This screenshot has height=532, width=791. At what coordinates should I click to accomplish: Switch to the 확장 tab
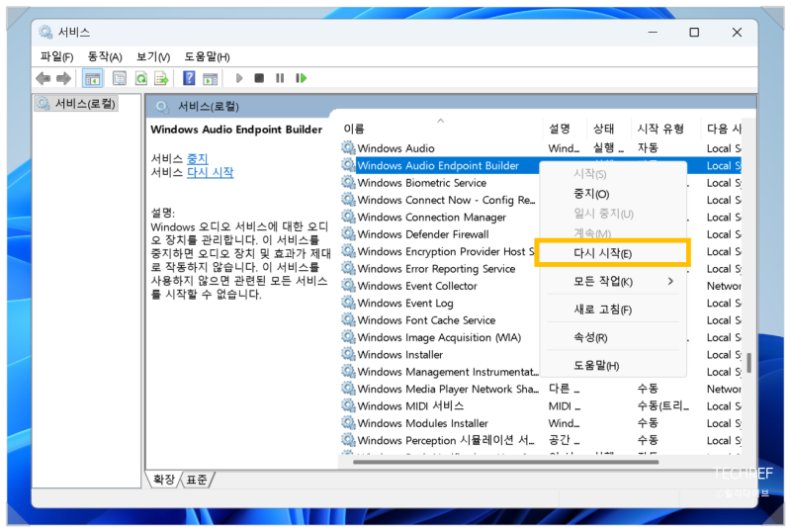point(163,479)
